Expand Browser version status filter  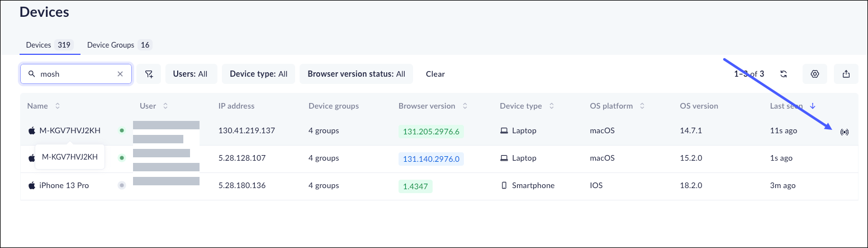(x=356, y=74)
